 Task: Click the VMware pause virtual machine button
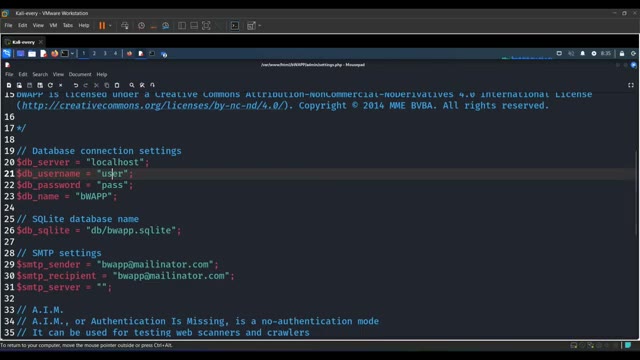click(x=102, y=26)
